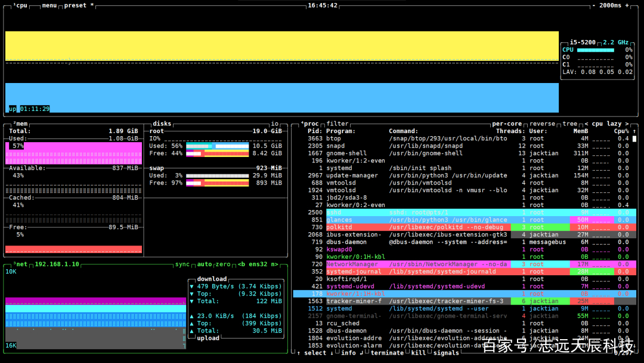Terminate the selected process
This screenshot has height=363, width=644.
(x=387, y=353)
